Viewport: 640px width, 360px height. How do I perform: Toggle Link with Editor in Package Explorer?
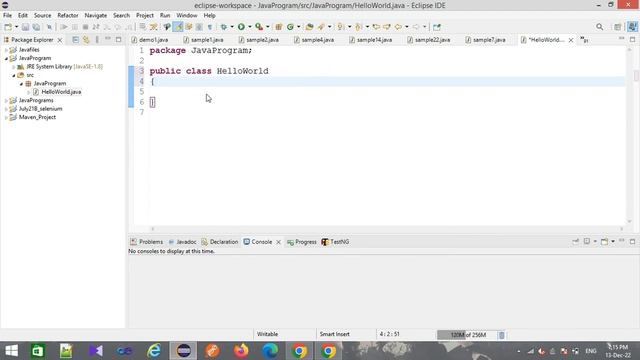(x=86, y=40)
